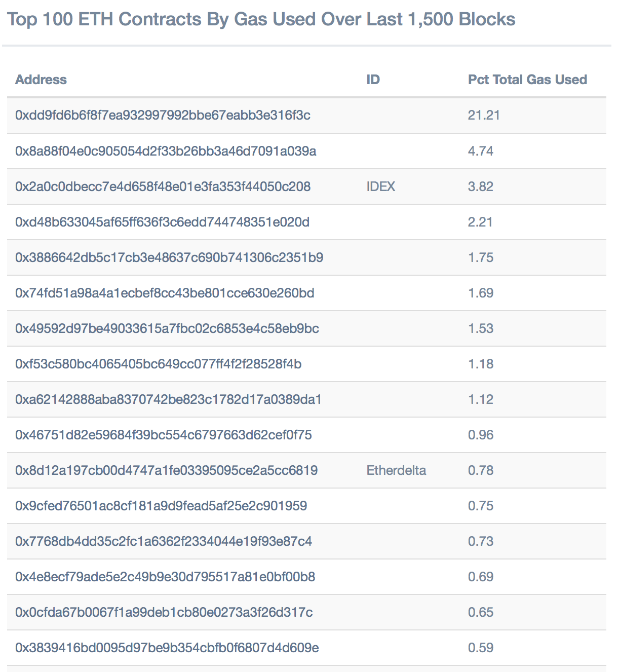Screen dimensions: 619x672
Task: Open address starting with 0x3886642db5
Action: [x=169, y=257]
